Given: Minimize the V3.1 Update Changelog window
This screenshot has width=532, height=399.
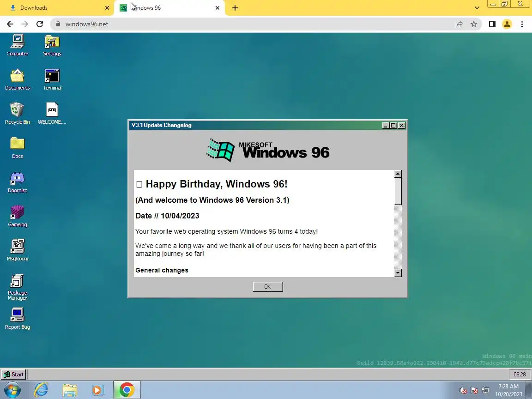Looking at the screenshot, I should [x=386, y=126].
